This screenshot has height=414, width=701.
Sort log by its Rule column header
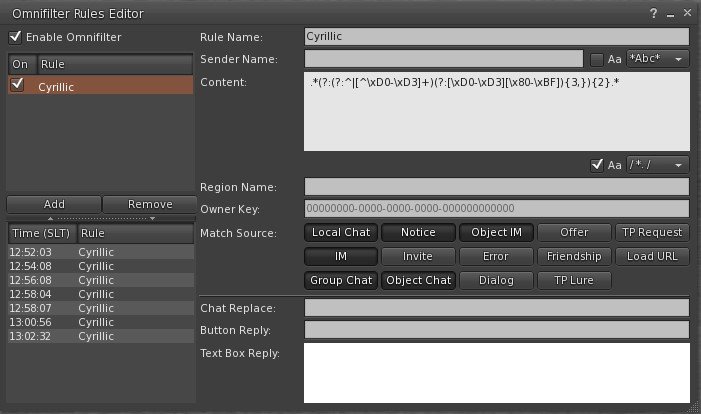coord(135,233)
